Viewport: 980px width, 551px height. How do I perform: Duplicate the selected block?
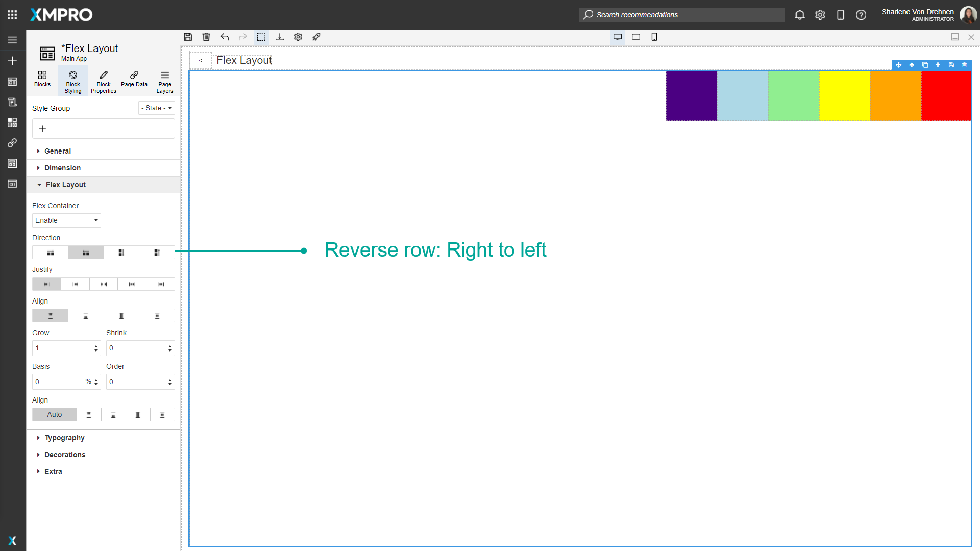[925, 65]
